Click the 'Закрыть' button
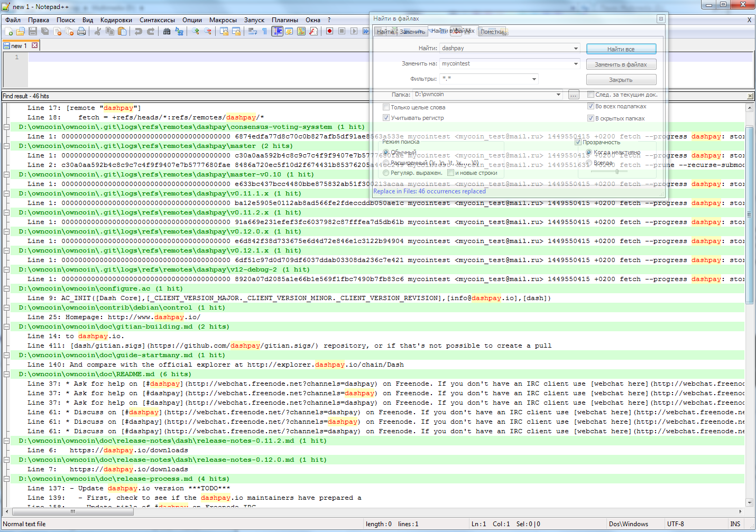 point(621,79)
